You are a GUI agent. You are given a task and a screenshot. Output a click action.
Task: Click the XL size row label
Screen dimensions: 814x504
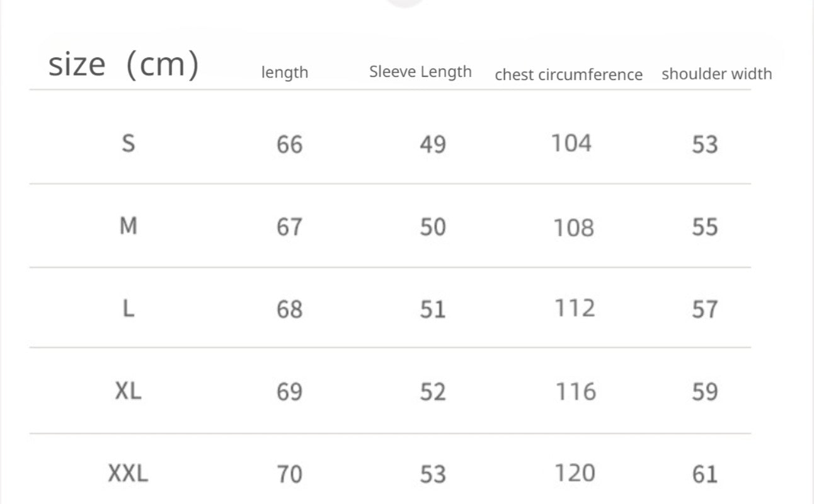[x=128, y=391]
